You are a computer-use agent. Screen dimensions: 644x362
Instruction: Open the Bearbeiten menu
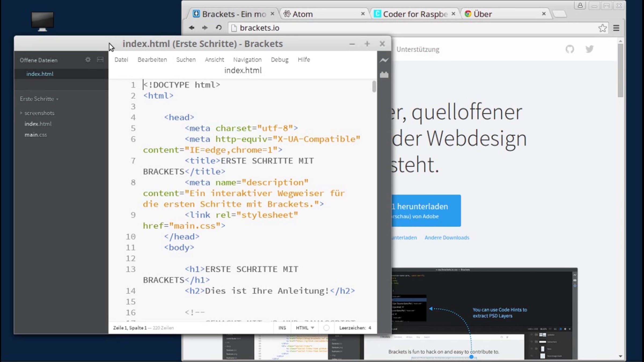click(152, 60)
